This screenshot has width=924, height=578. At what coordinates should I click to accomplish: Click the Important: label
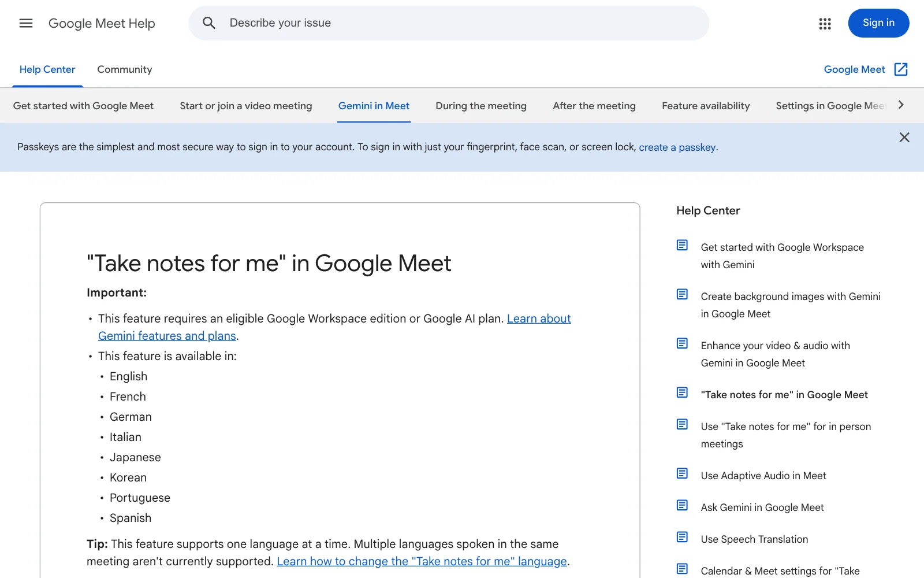(117, 292)
